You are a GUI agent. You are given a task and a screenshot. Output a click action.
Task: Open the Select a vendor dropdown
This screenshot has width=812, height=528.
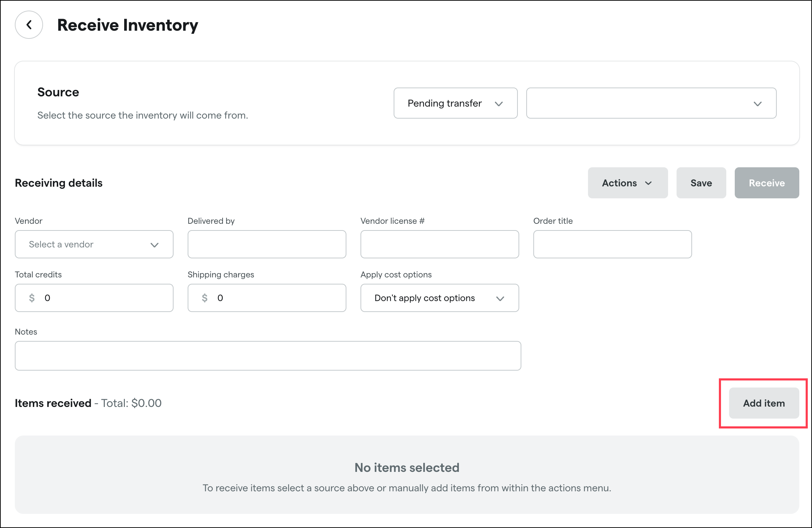(x=94, y=244)
